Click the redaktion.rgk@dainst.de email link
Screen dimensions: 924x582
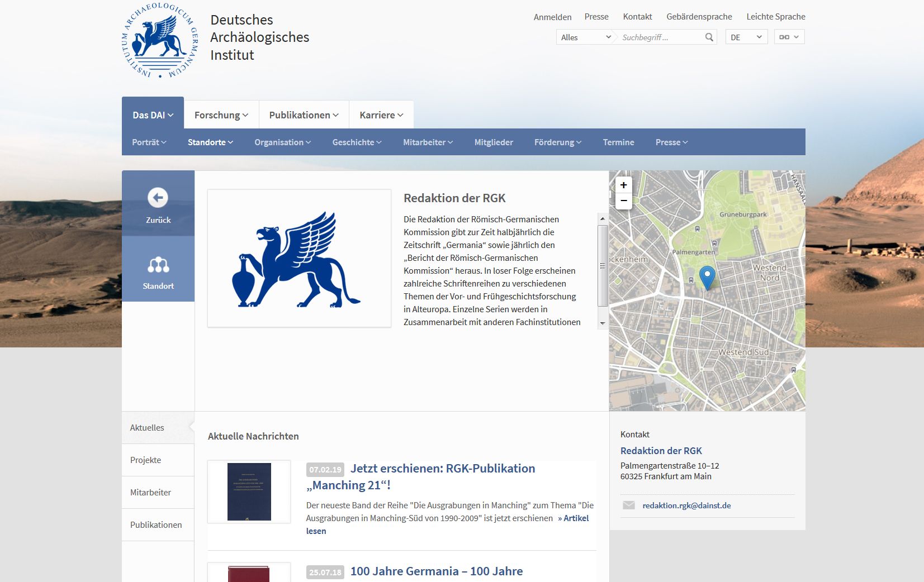686,505
